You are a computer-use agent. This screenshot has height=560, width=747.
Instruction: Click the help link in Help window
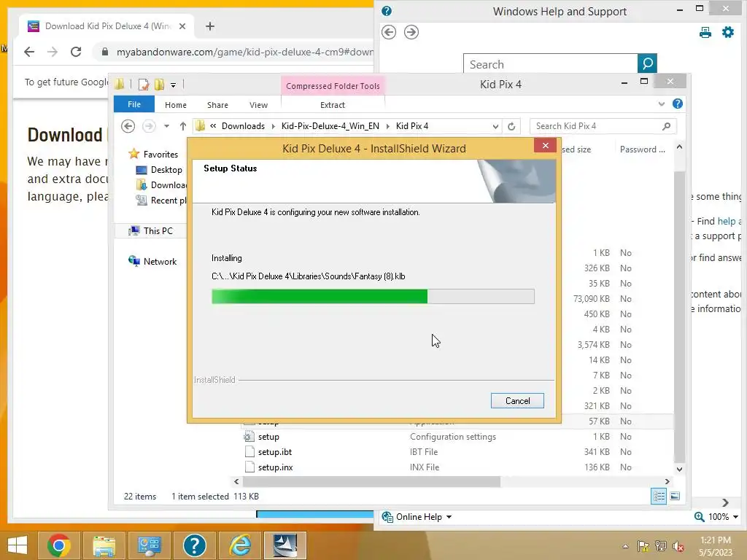(726, 221)
